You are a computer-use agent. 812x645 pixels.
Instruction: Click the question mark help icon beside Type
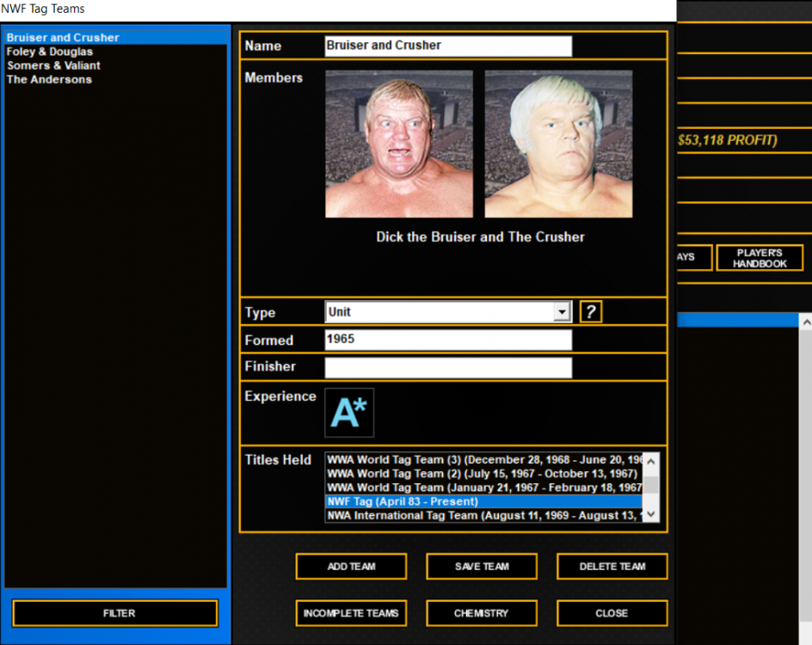(590, 311)
